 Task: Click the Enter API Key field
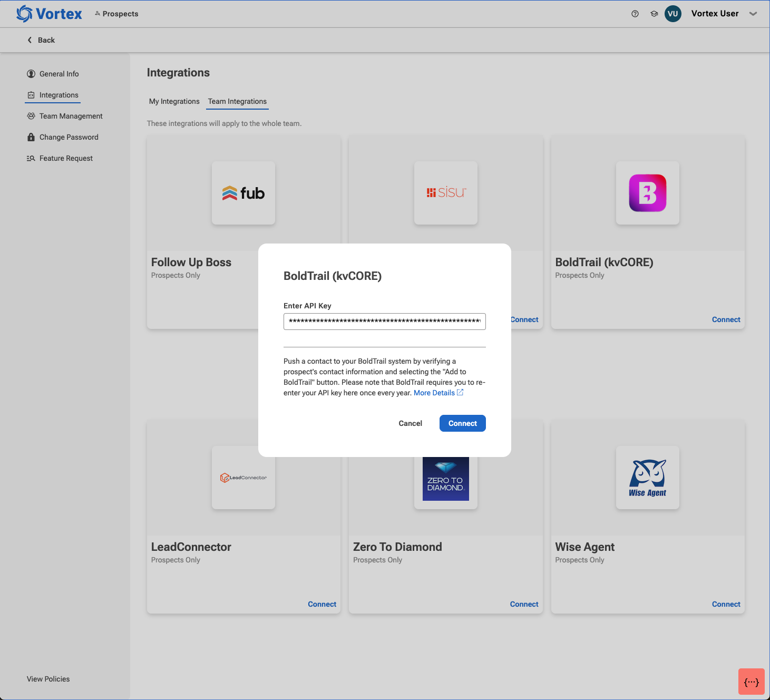385,322
